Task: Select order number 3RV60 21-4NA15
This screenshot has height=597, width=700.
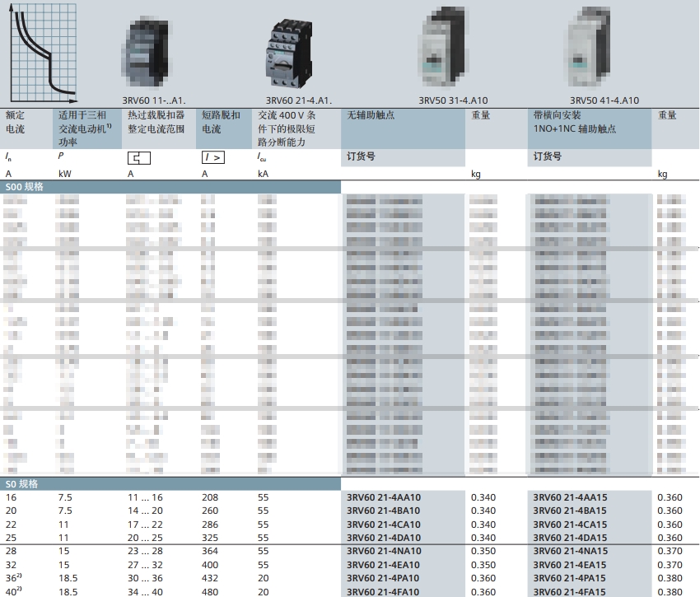Action: coord(571,551)
